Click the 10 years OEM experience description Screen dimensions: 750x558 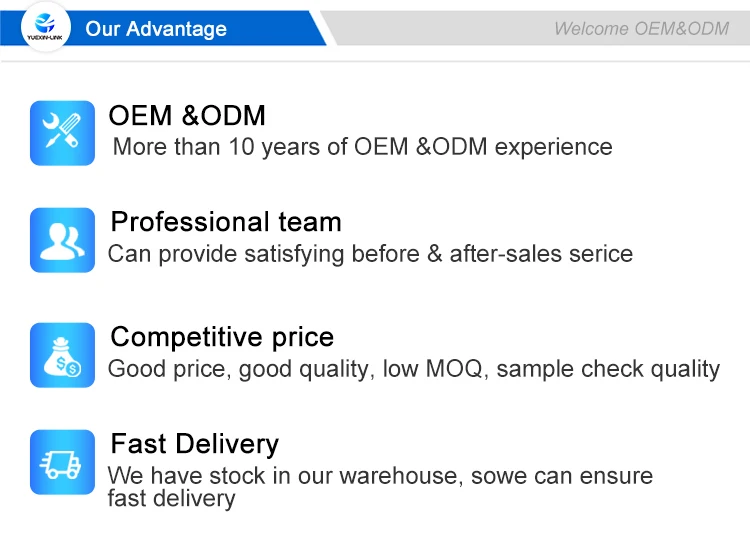tap(362, 147)
